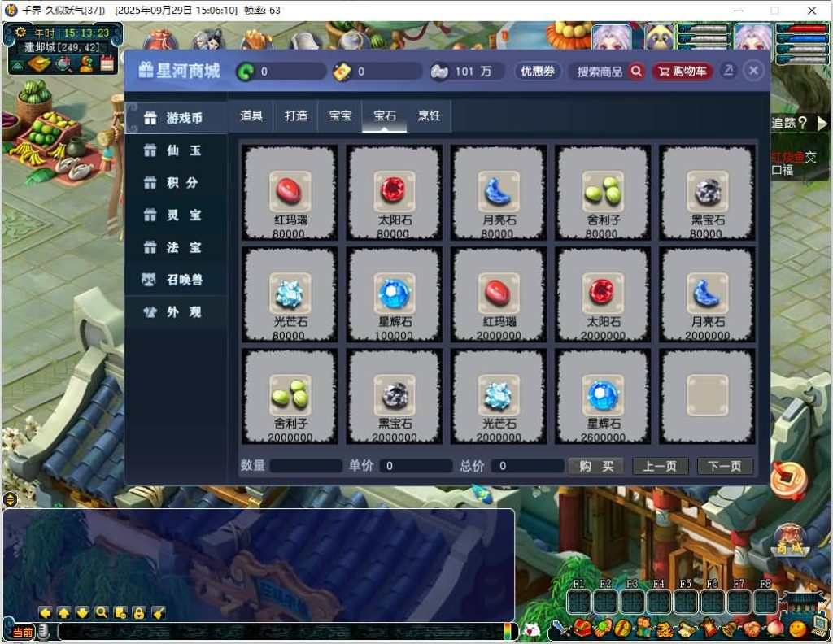
Task: Click the red 搜索商品 magnifier search icon
Action: pyautogui.click(x=635, y=72)
